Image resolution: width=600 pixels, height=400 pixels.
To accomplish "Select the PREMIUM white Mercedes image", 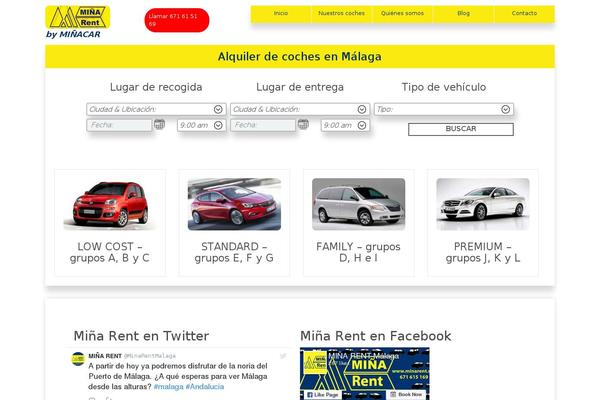I will pyautogui.click(x=483, y=204).
